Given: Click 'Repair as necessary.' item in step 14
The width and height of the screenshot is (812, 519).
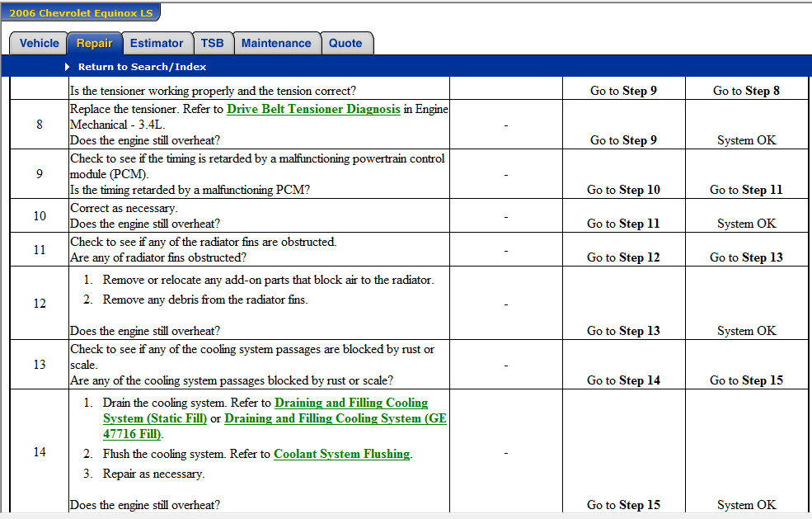Looking at the screenshot, I should (154, 474).
